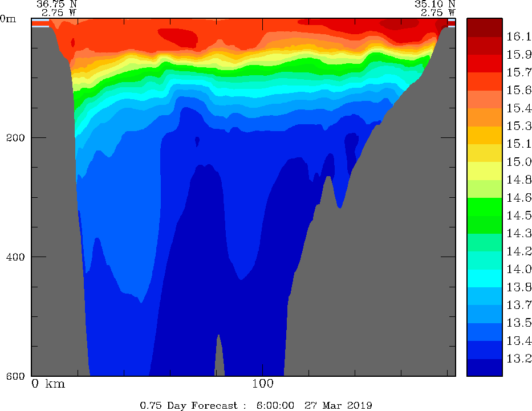Click the 600 depth axis label
The image size is (532, 411).
point(15,376)
